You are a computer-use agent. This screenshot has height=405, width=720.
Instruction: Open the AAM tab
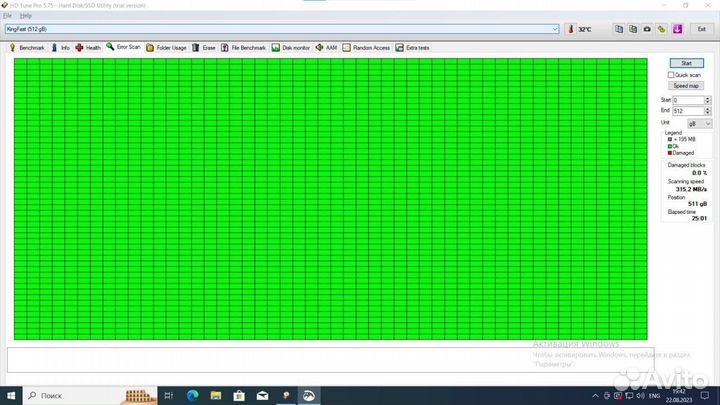(326, 48)
